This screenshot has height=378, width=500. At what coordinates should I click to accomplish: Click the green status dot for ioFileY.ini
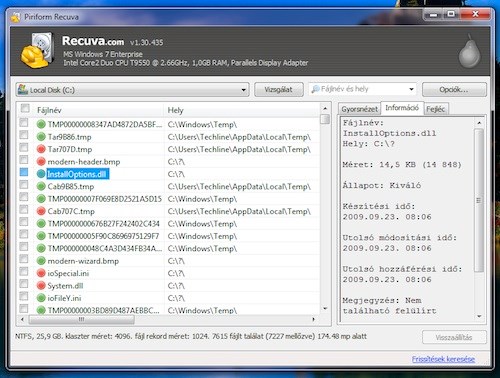(41, 298)
